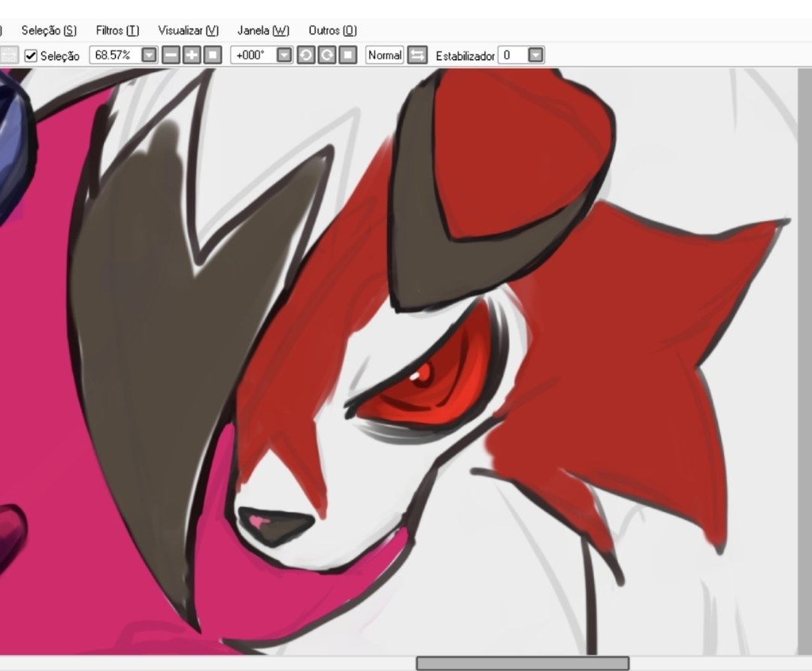
Task: Click the Normal view mode button
Action: [x=384, y=54]
